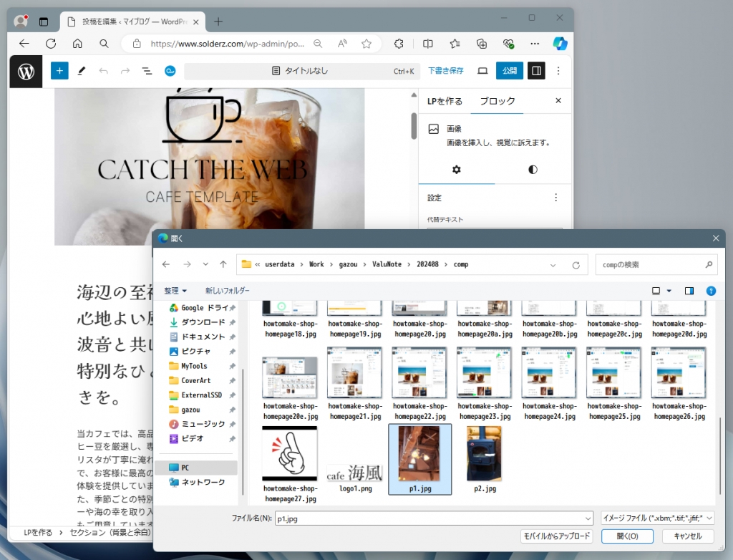Click the キャンセル button
Screen dimensions: 733x560
[688, 536]
